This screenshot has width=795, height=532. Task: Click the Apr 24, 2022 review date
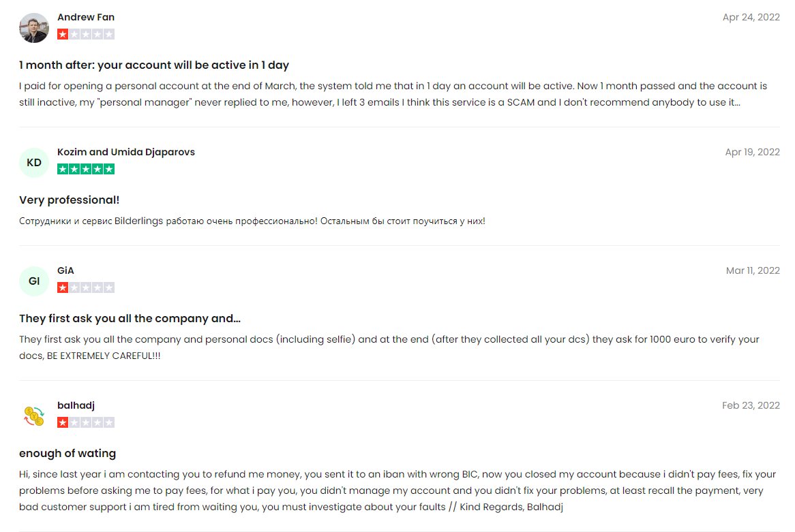tap(751, 17)
